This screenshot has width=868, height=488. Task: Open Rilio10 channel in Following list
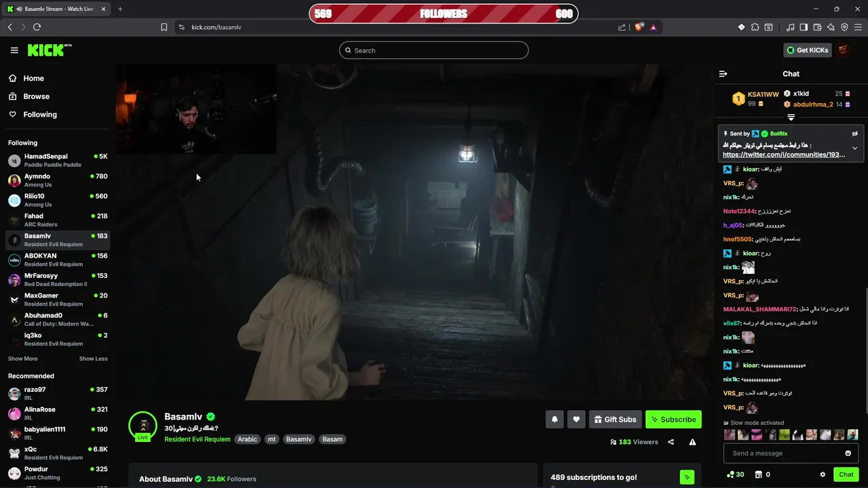coord(58,200)
